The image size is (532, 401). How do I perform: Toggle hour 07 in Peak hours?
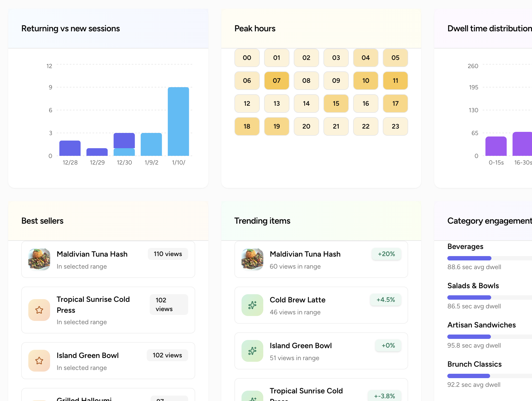277,81
